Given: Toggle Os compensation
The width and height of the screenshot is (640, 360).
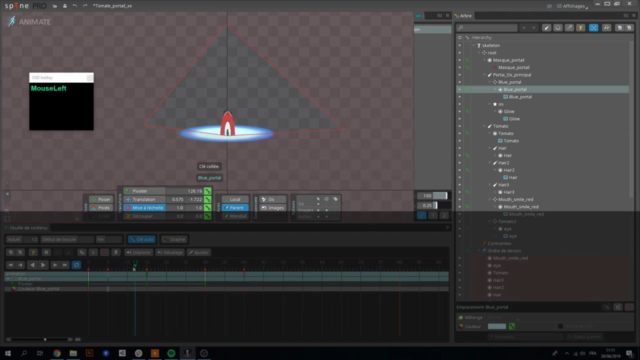Looking at the screenshot, I should (273, 199).
